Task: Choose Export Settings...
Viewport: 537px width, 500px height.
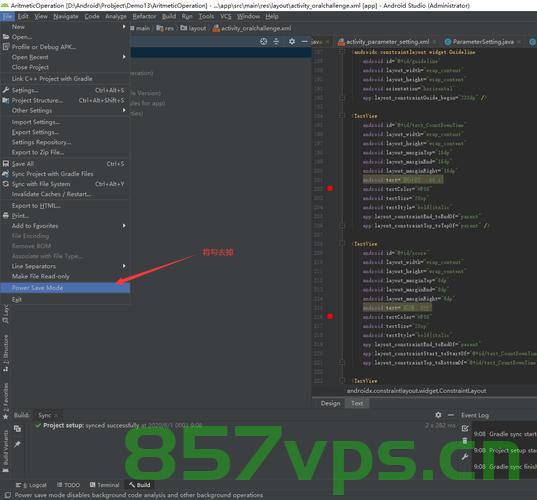Action: tap(65, 132)
